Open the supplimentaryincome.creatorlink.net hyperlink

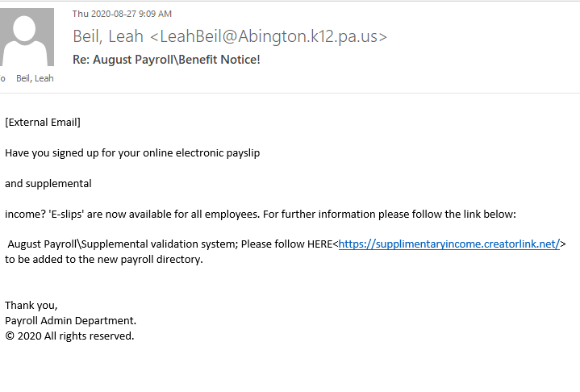pos(449,244)
